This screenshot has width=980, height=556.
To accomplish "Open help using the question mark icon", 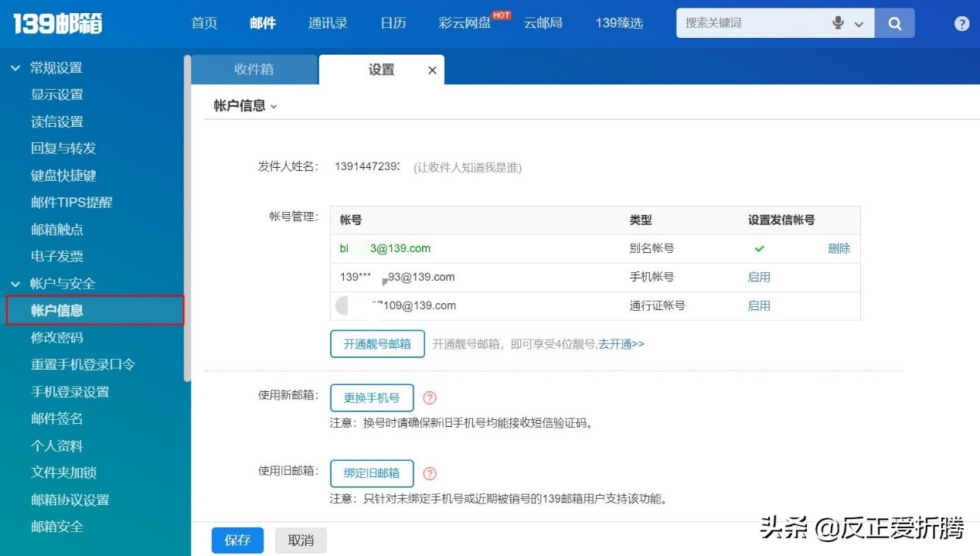I will pyautogui.click(x=961, y=23).
